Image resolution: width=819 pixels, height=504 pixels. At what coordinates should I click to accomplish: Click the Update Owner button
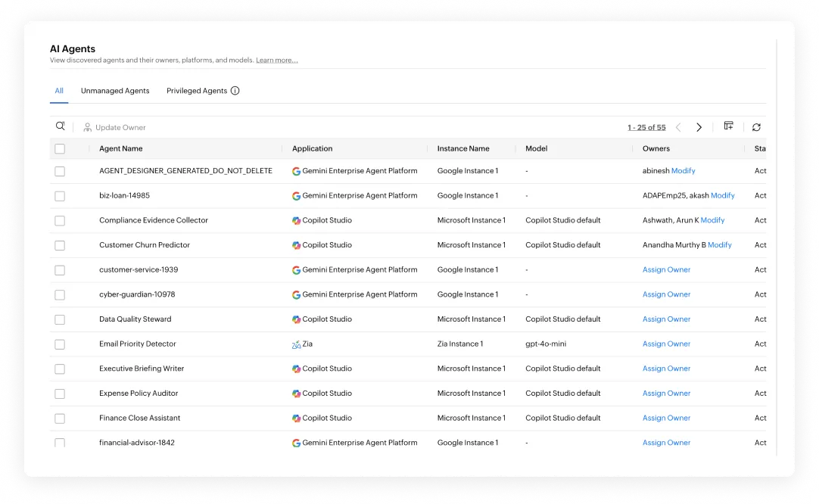pyautogui.click(x=114, y=127)
